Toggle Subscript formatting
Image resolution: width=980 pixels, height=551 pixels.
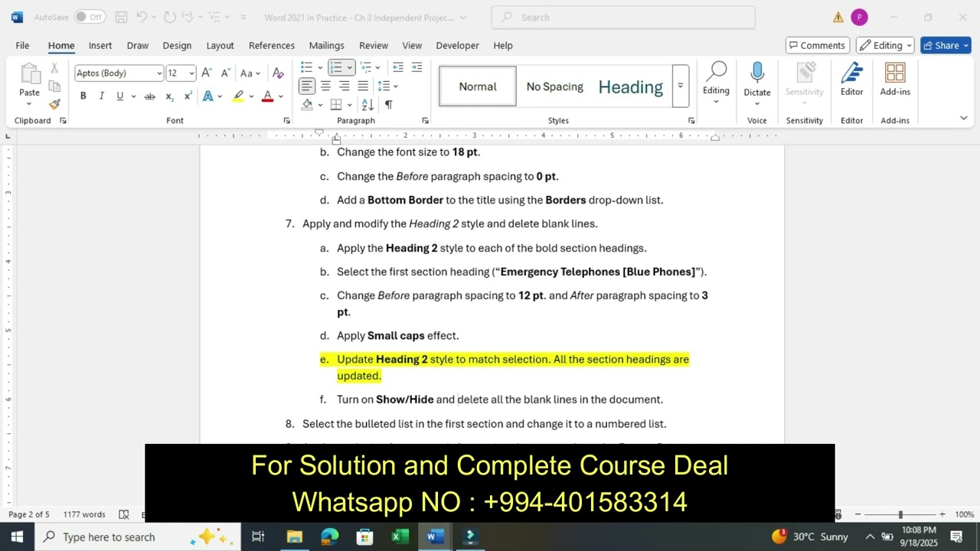(x=170, y=96)
